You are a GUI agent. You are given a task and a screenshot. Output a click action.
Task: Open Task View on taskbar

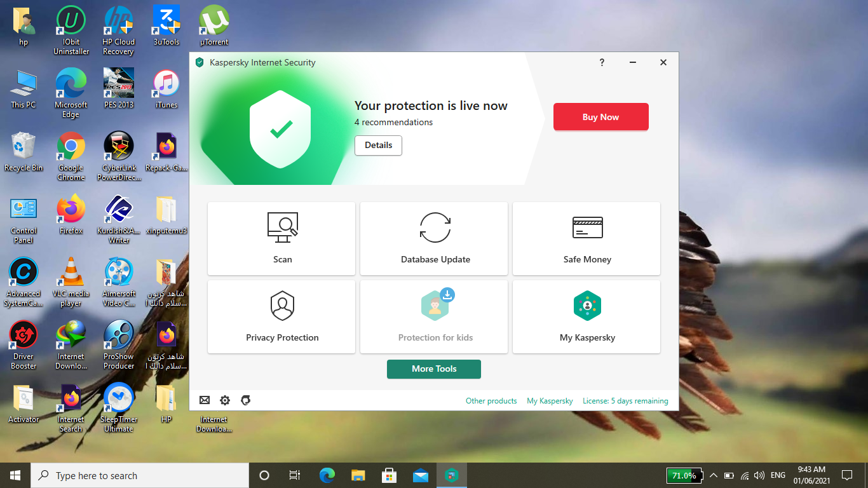295,475
